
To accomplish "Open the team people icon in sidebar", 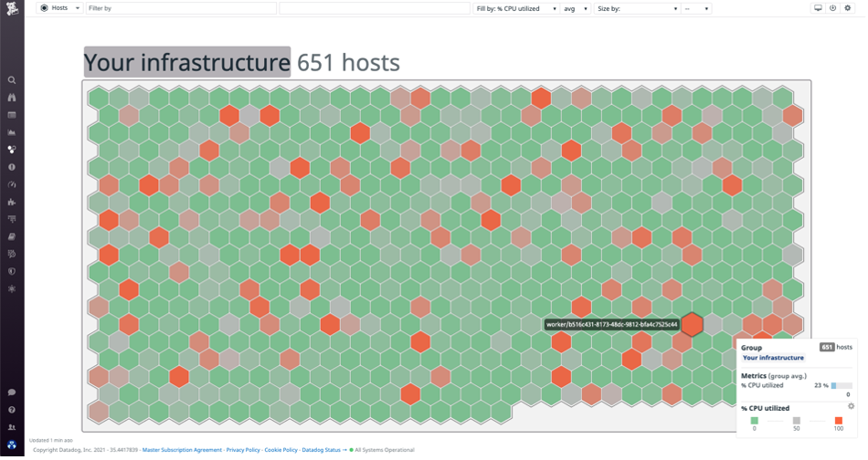I will (x=12, y=427).
